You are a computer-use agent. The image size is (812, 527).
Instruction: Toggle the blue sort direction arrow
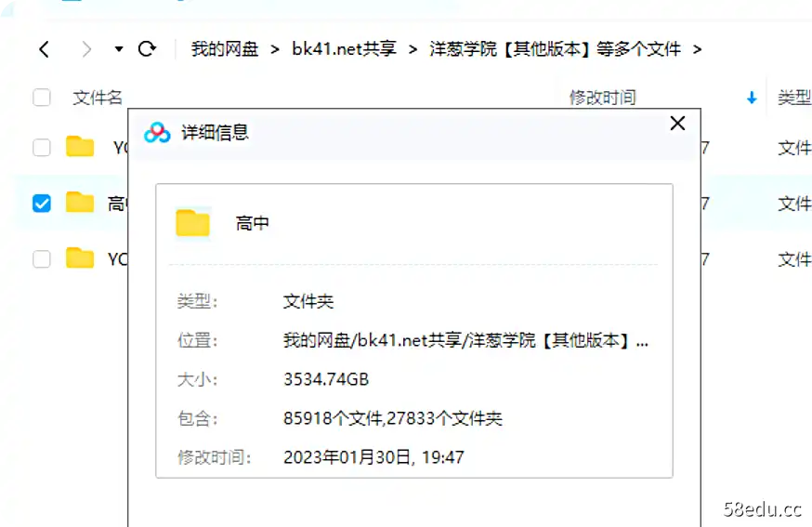[x=752, y=98]
